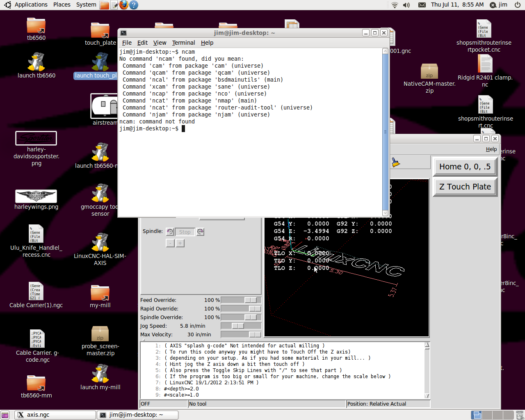Click the Jog Speed slider
This screenshot has height=420, width=525.
[x=241, y=326]
